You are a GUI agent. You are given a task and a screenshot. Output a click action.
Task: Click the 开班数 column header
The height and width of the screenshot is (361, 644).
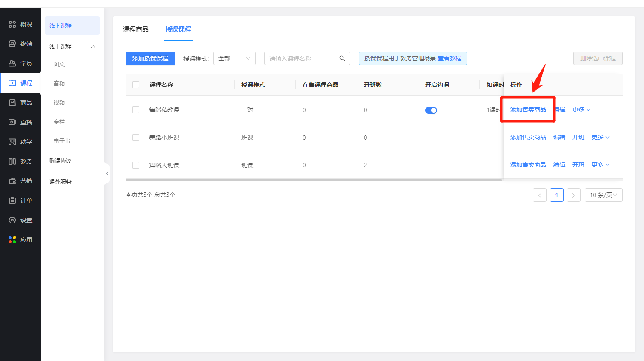pos(373,85)
